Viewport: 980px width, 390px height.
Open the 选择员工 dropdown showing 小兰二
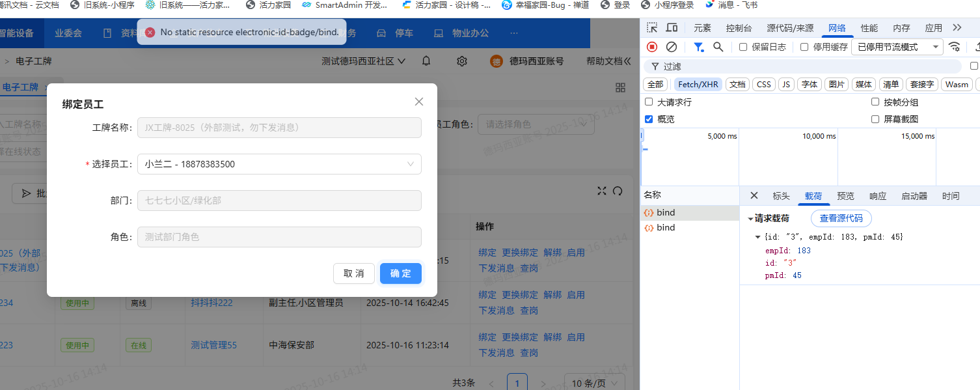(279, 164)
